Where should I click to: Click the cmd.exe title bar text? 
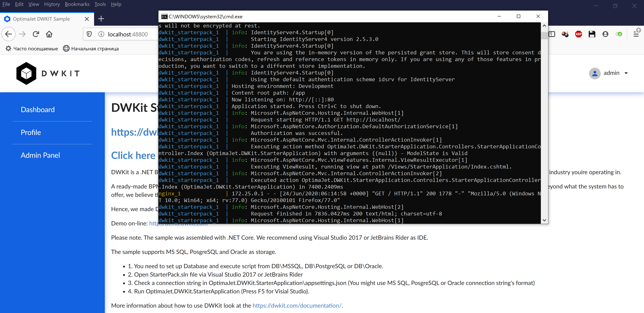[205, 16]
